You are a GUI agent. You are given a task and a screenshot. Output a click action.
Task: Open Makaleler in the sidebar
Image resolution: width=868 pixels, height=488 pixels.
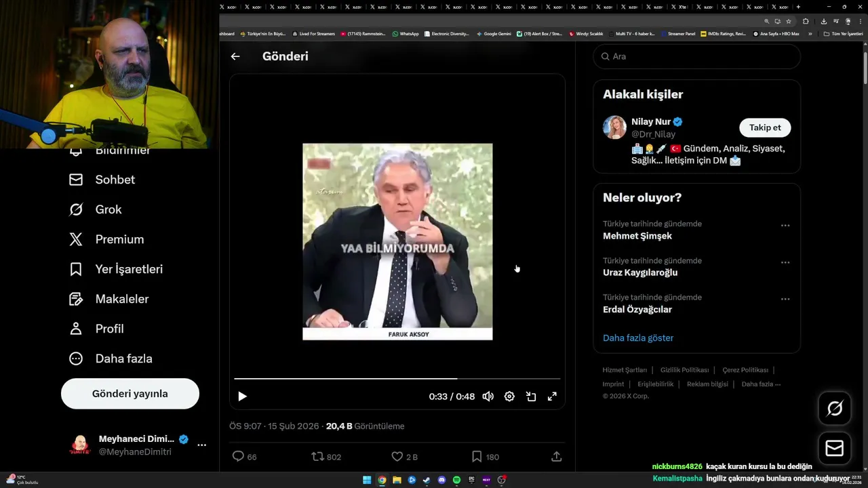(x=108, y=299)
